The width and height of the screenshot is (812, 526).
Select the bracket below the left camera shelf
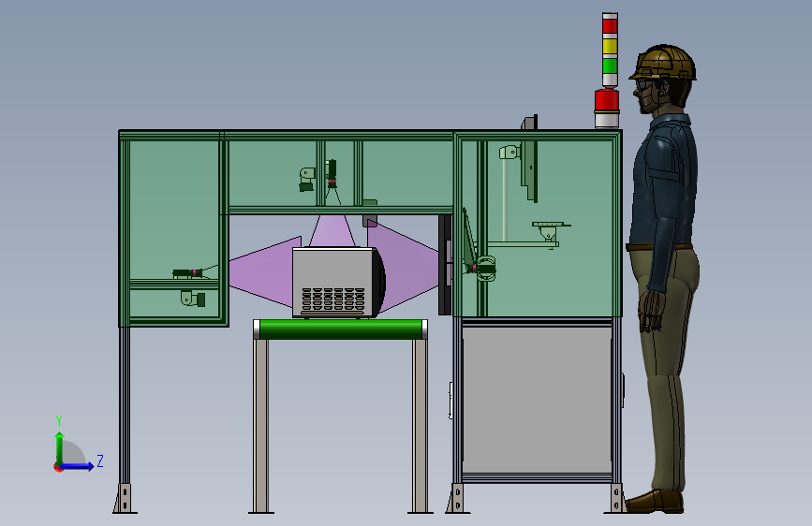coord(193,299)
